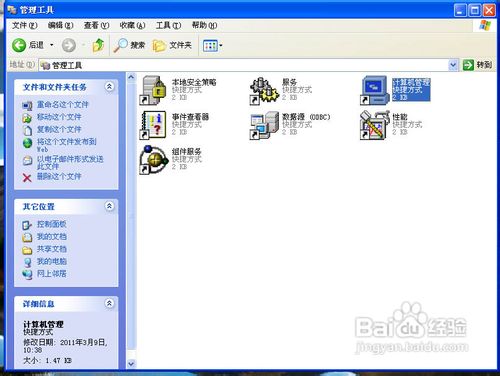This screenshot has height=376, width=500.
Task: Select the 数据源 (ODBC) label text
Action: click(306, 117)
